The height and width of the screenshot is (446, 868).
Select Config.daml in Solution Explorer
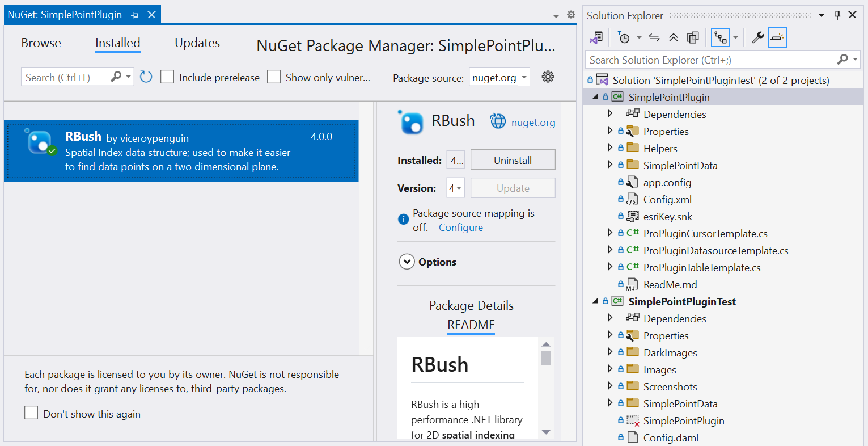click(x=723, y=437)
